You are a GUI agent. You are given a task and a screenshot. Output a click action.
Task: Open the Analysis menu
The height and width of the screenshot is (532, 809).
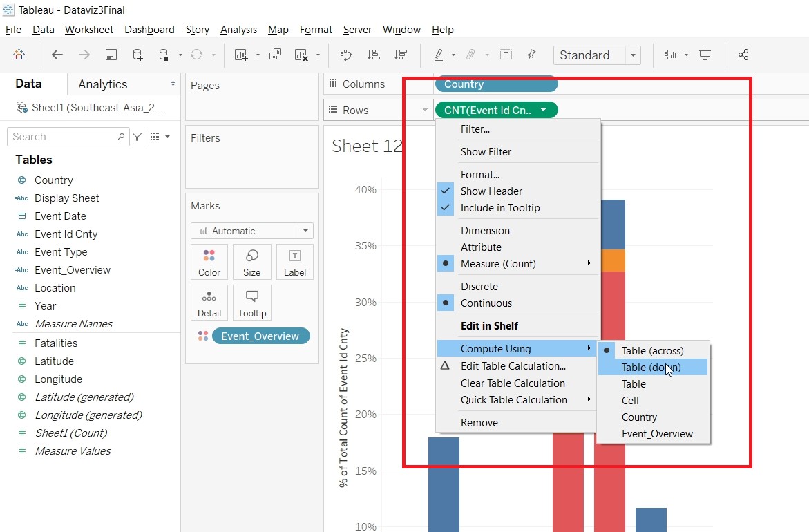(x=238, y=30)
